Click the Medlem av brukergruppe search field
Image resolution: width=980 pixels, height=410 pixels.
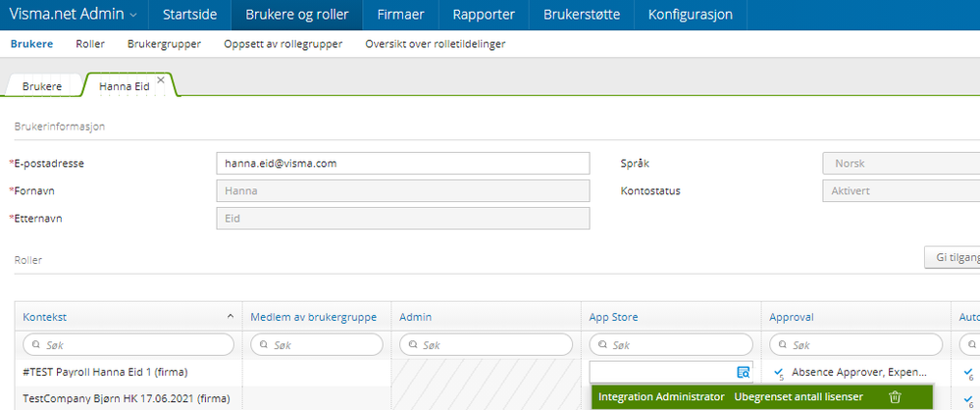pyautogui.click(x=317, y=344)
